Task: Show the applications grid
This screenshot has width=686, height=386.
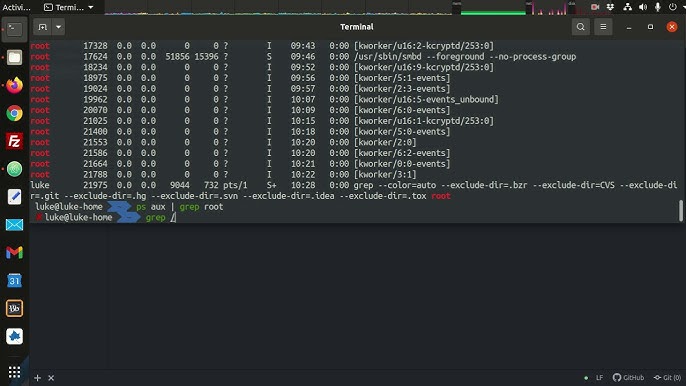Action: coord(14,372)
